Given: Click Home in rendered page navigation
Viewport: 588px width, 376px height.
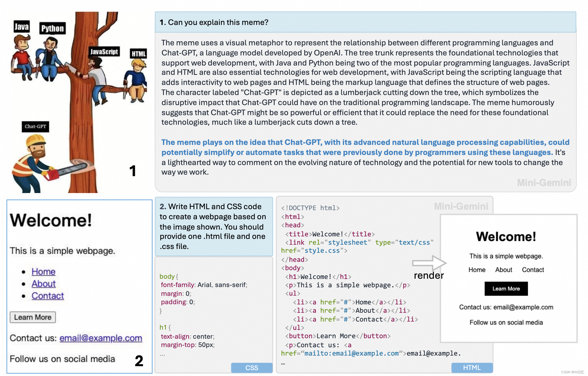Looking at the screenshot, I should [x=477, y=270].
